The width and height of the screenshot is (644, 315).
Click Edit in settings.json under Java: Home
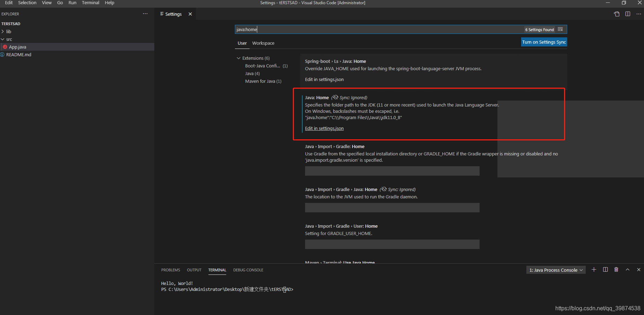(x=324, y=129)
